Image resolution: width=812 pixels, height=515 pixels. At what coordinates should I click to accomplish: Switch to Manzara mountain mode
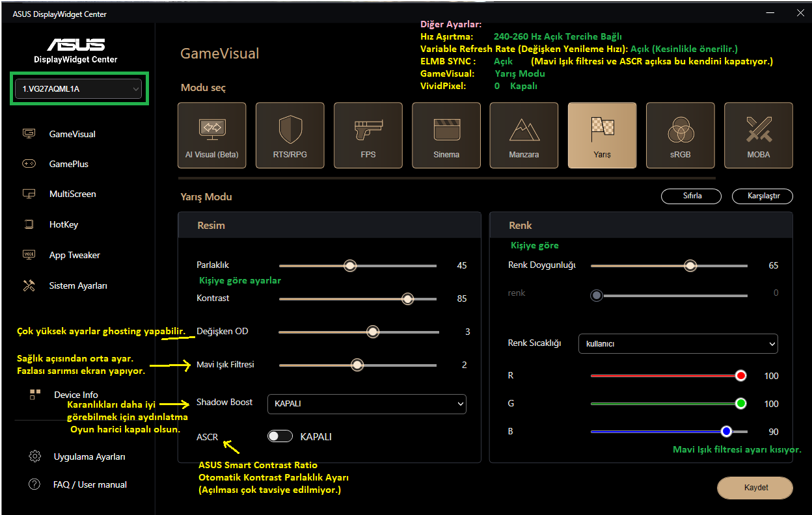tap(524, 135)
